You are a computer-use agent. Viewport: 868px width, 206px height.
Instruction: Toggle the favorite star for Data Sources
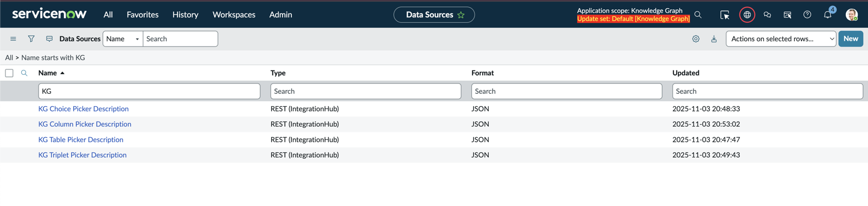461,15
